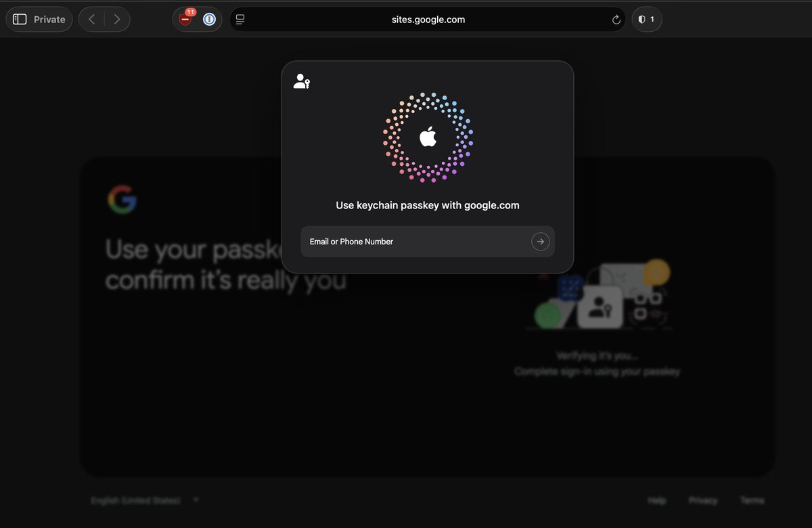Open the Help footer link
Viewport: 812px width, 528px height.
tap(657, 500)
